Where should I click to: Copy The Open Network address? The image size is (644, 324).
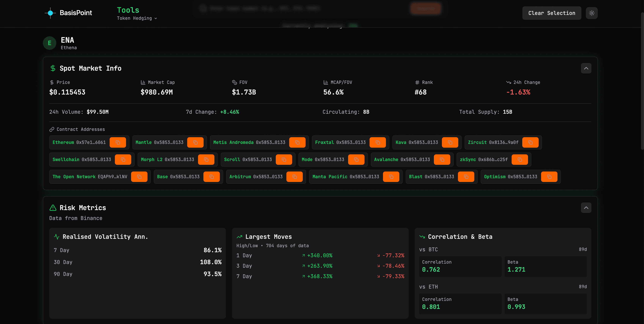coord(139,177)
